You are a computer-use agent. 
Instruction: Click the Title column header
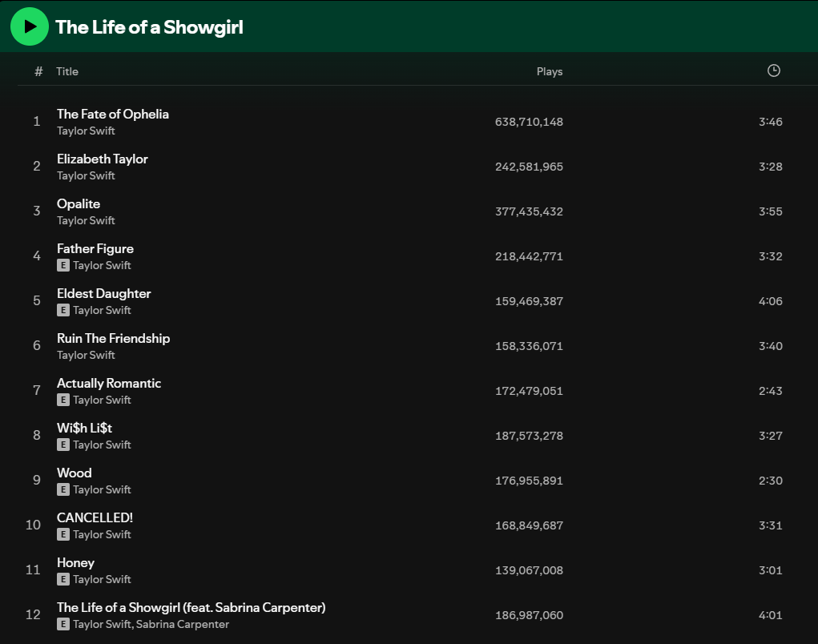click(67, 71)
